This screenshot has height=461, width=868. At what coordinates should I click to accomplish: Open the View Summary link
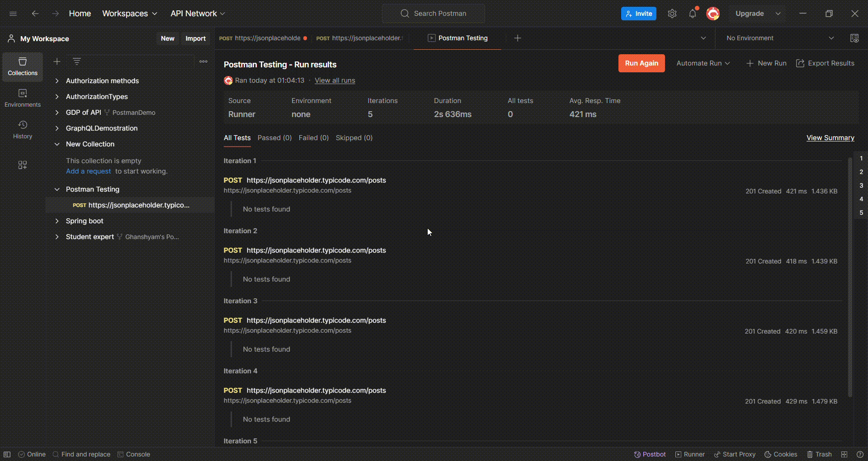click(830, 138)
